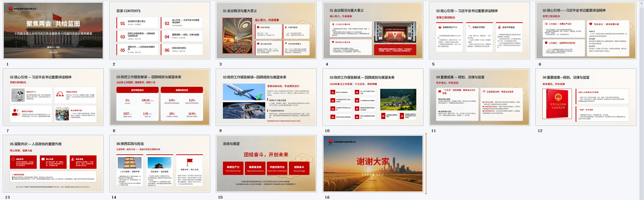
Task: Open slide 3 with the assembly hall photo
Action: [266, 30]
